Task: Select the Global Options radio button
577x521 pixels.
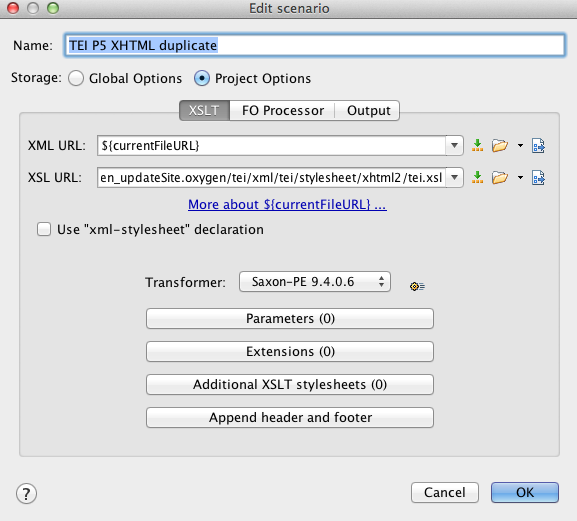Action: 76,78
